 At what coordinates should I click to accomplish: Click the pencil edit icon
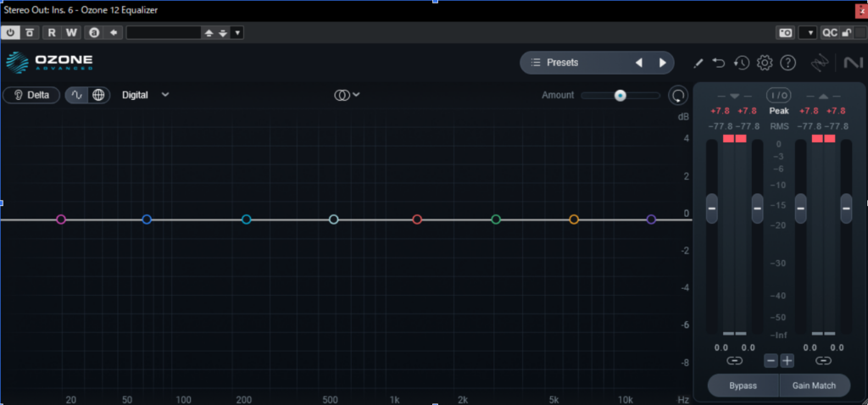click(x=698, y=63)
